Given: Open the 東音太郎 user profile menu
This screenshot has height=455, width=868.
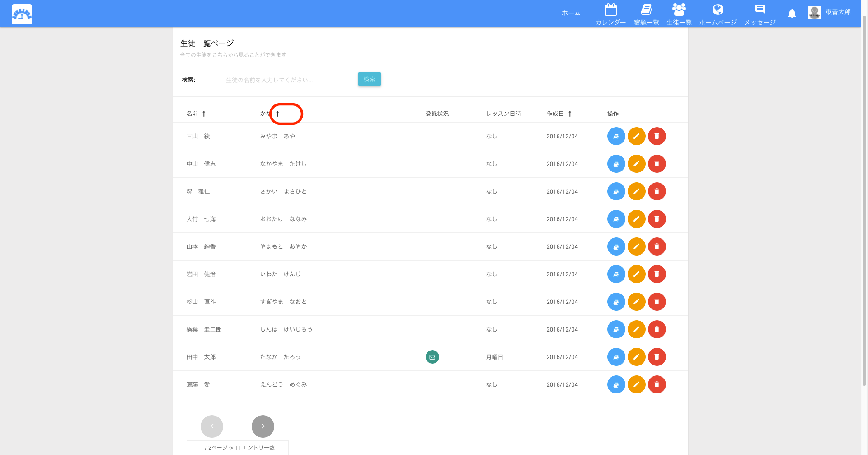Looking at the screenshot, I should coord(830,13).
